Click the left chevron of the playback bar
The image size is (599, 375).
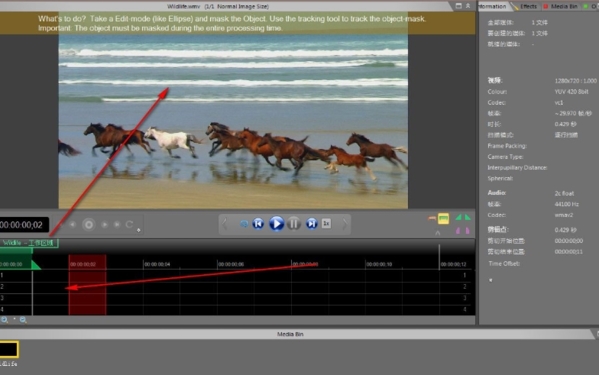(x=225, y=224)
